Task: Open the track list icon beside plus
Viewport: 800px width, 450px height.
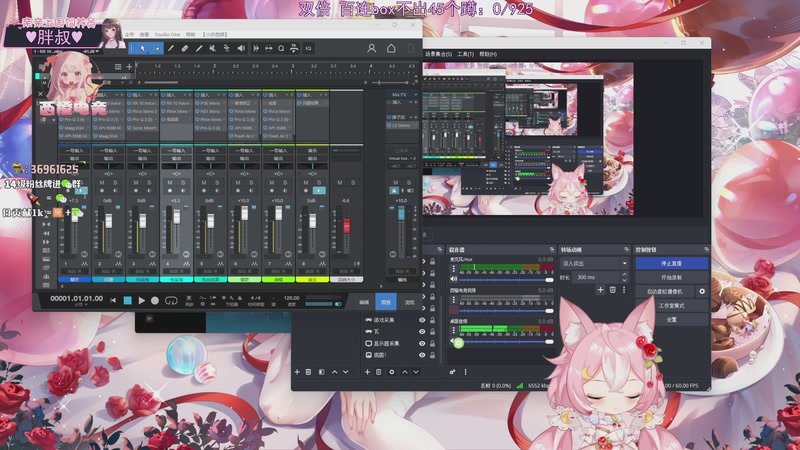Action: [118, 67]
